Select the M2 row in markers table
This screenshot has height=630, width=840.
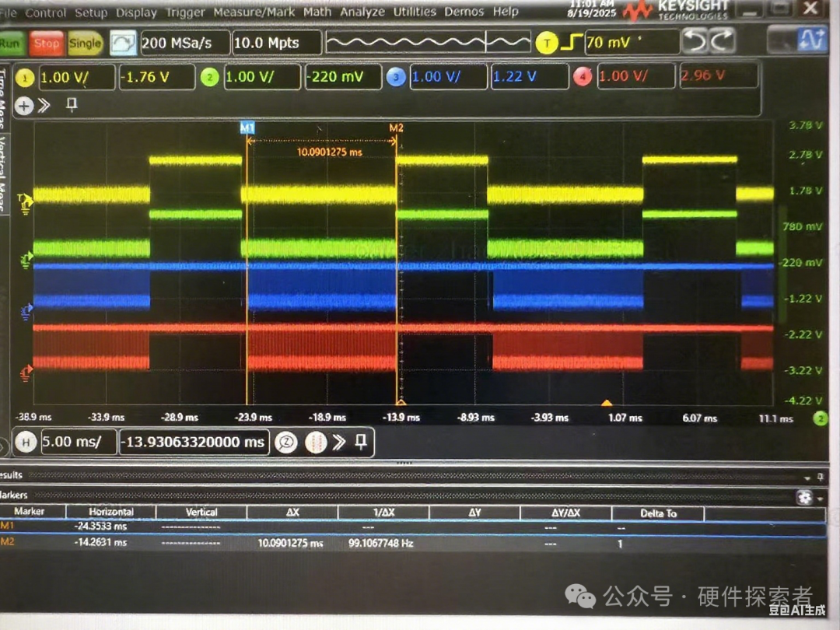click(x=412, y=544)
